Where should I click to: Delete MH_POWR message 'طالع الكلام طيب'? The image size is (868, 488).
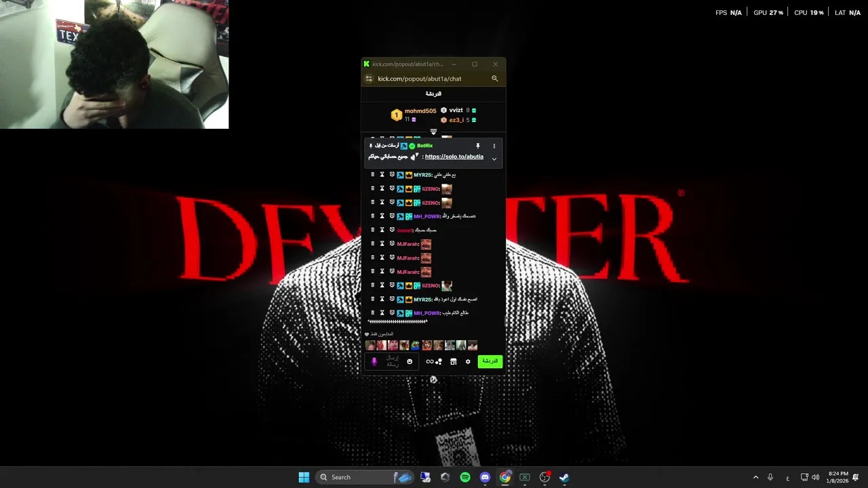372,312
